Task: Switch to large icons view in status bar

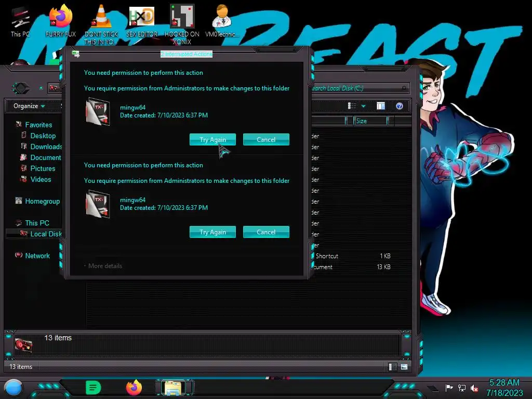Action: (x=404, y=367)
